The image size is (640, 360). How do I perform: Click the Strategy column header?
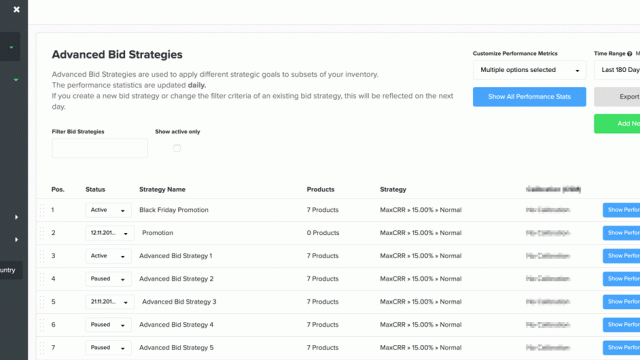coord(393,189)
